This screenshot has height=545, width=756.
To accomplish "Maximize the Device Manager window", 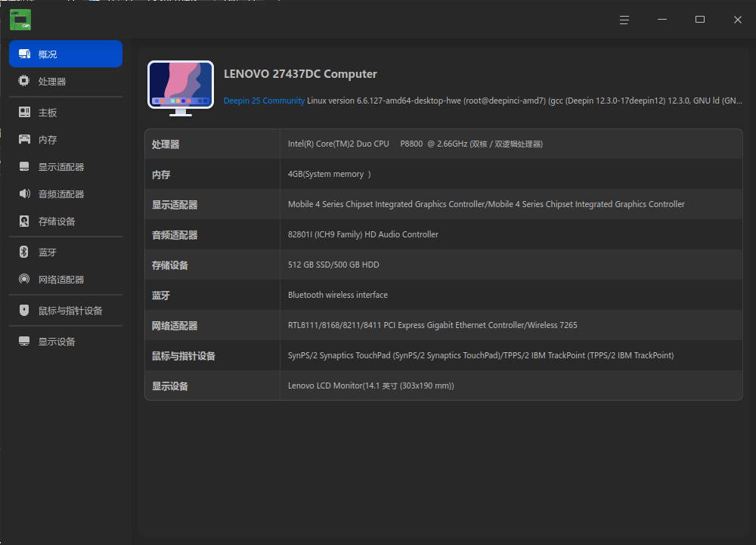I will [700, 20].
